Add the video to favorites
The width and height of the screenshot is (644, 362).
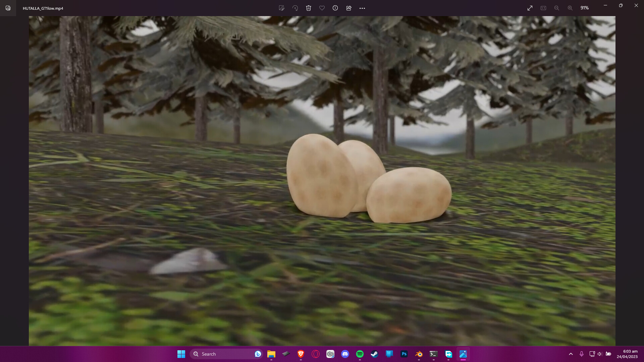(x=322, y=8)
